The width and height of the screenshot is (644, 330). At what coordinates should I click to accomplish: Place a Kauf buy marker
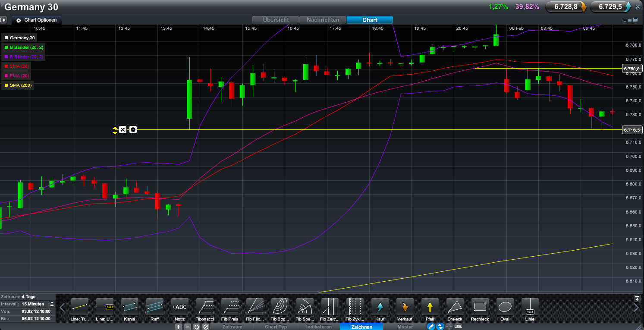[x=380, y=309]
